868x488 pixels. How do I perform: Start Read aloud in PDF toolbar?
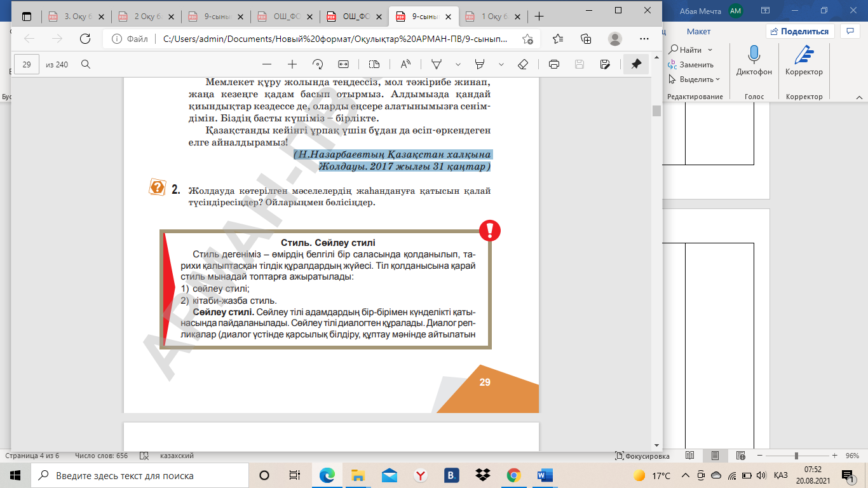(405, 64)
